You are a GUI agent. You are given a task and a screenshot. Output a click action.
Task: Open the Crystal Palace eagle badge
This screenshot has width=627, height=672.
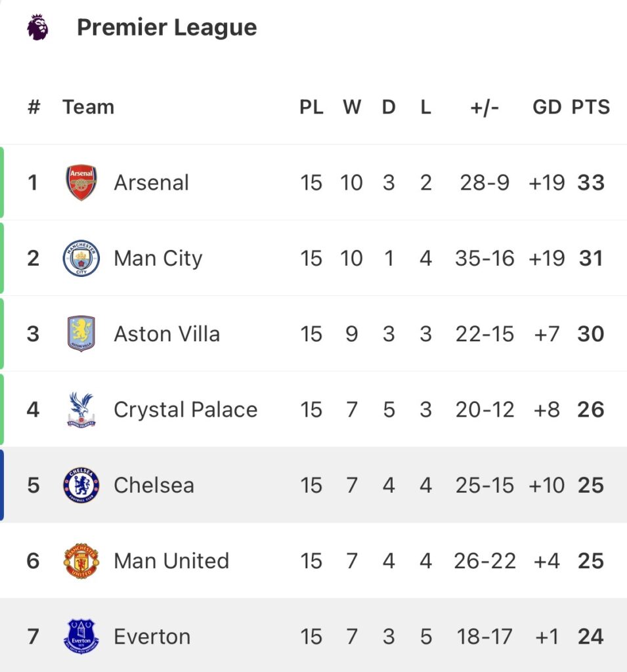coord(81,409)
